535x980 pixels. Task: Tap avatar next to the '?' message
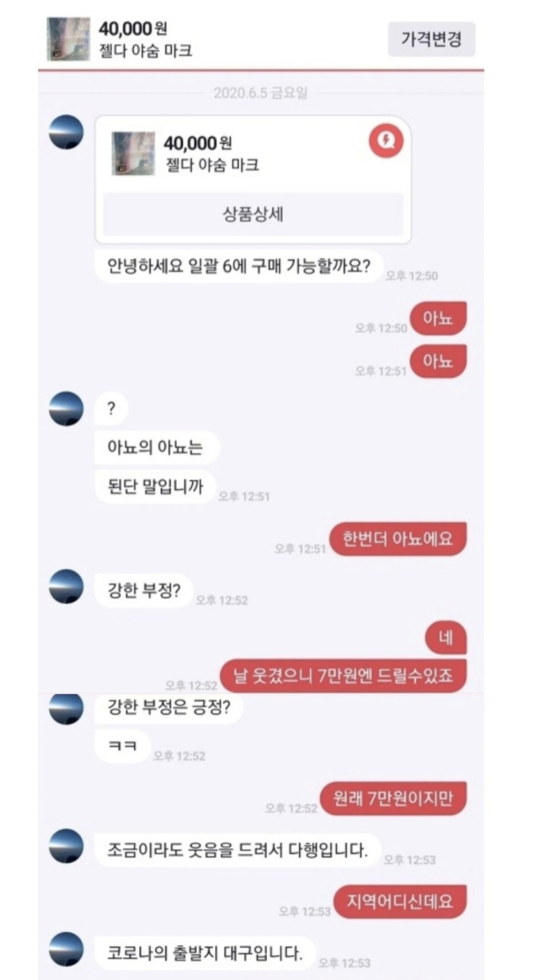[x=66, y=409]
